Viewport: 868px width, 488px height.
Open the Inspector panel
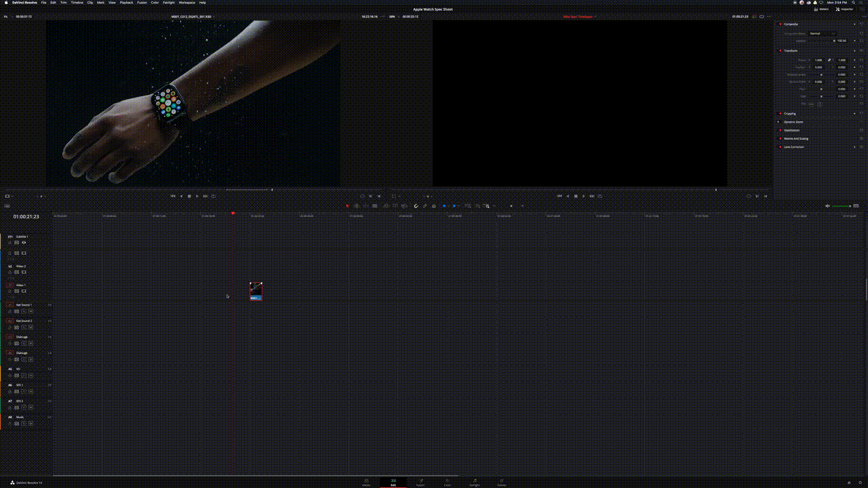click(x=845, y=9)
